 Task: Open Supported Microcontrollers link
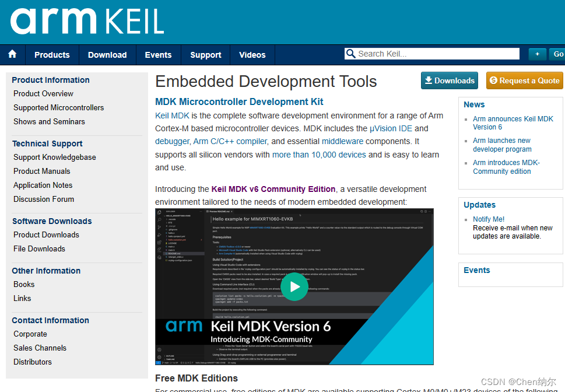[59, 107]
